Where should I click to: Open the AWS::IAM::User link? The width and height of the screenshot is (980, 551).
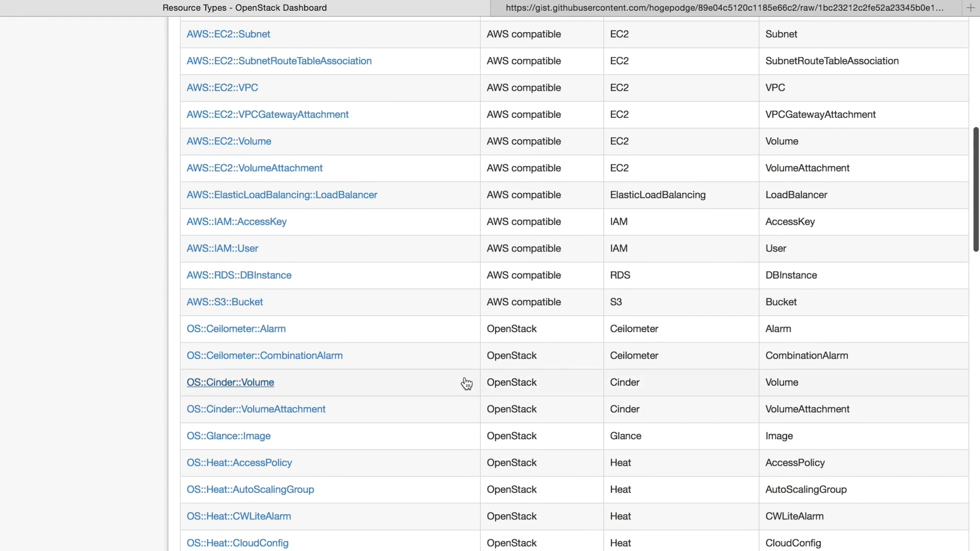click(x=222, y=248)
